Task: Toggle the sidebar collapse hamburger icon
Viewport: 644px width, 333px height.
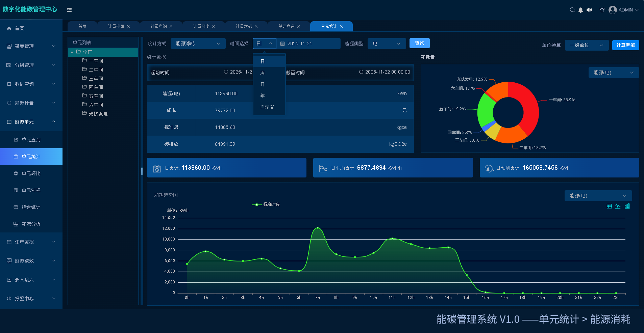Action: (69, 10)
